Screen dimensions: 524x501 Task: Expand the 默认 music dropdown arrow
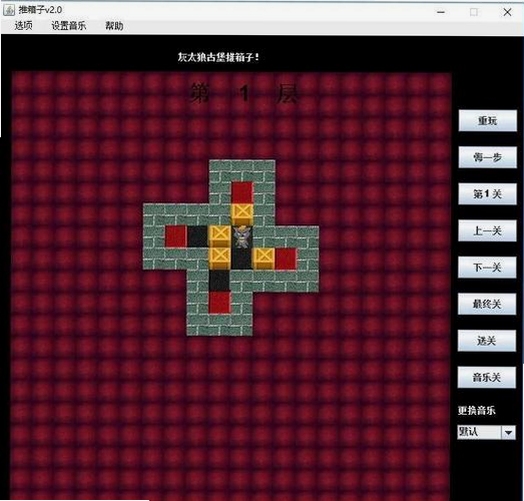508,432
